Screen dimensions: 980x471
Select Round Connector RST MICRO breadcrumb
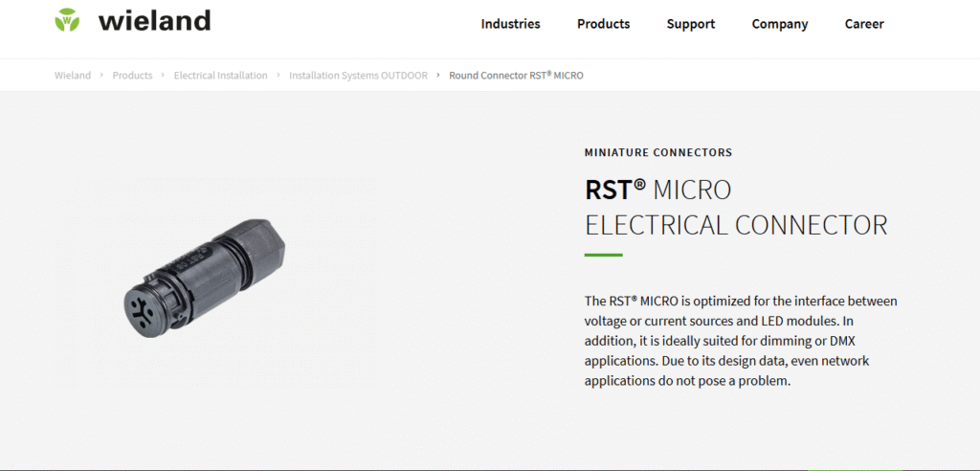pos(516,75)
